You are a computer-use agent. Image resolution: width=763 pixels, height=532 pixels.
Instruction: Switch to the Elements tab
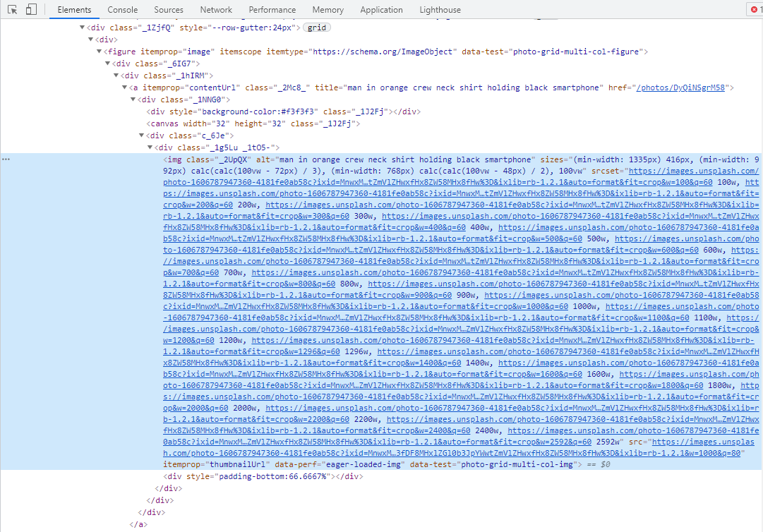[74, 10]
